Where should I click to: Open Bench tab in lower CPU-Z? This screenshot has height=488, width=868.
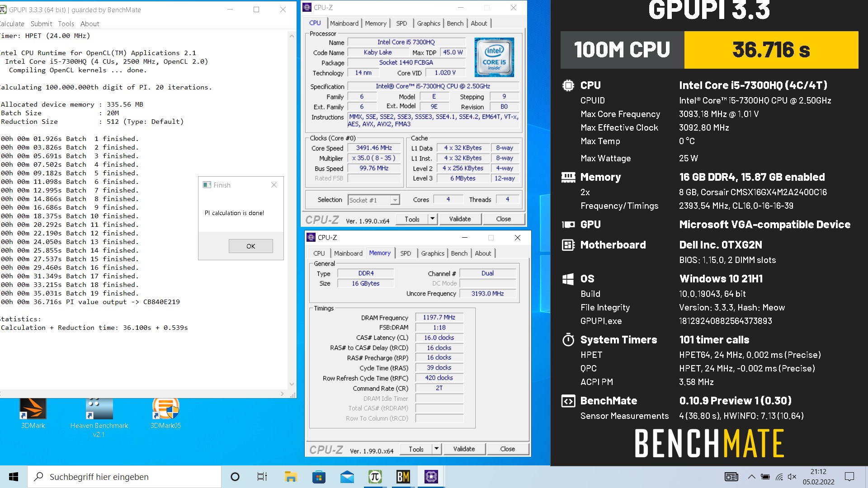click(x=459, y=253)
